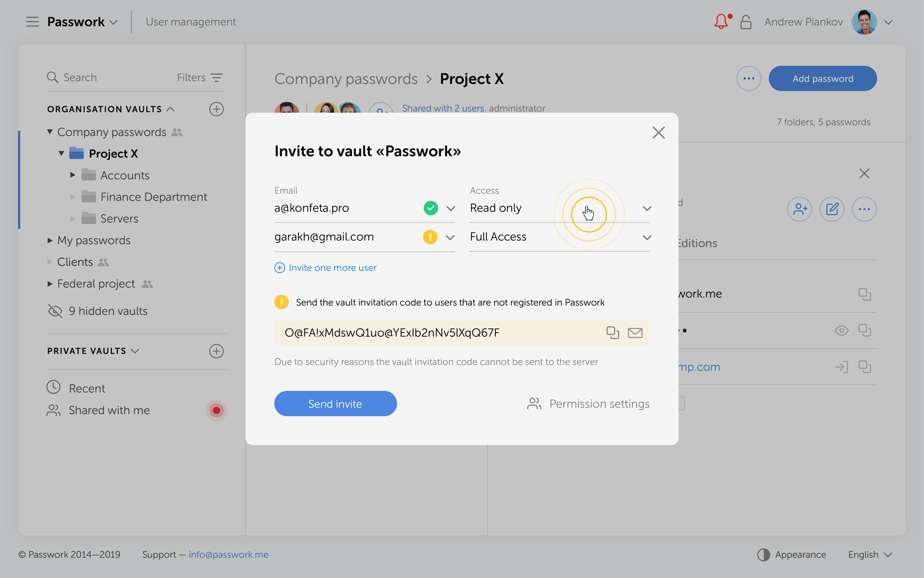Add a new private vault
The image size is (924, 578).
point(217,351)
